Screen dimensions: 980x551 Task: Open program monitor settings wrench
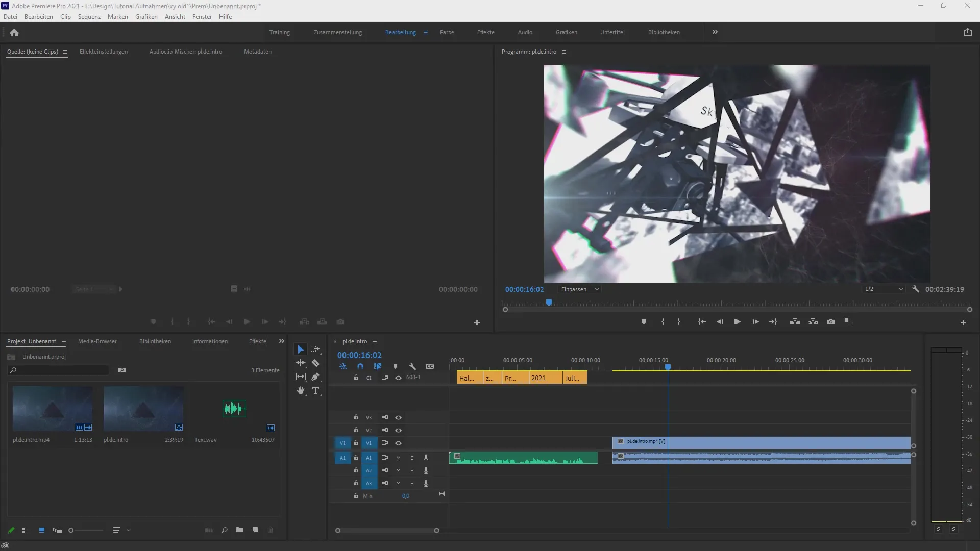coord(916,289)
